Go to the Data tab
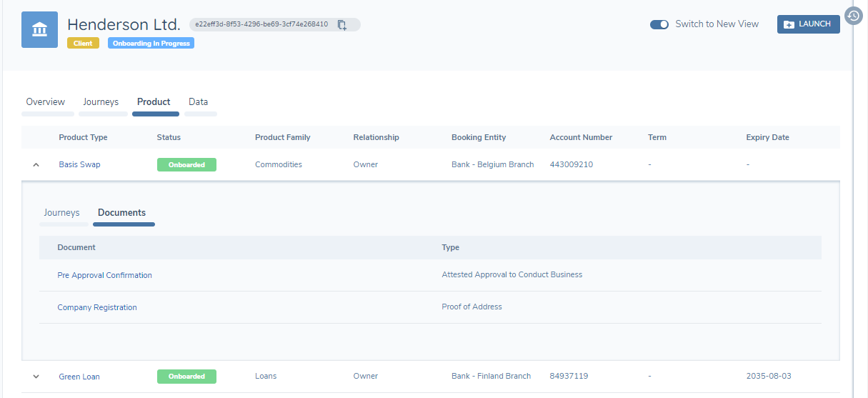The image size is (868, 398). coord(199,102)
